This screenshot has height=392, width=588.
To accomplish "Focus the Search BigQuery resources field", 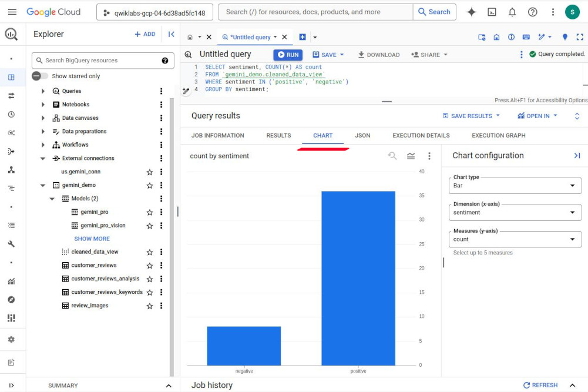I will [x=103, y=61].
